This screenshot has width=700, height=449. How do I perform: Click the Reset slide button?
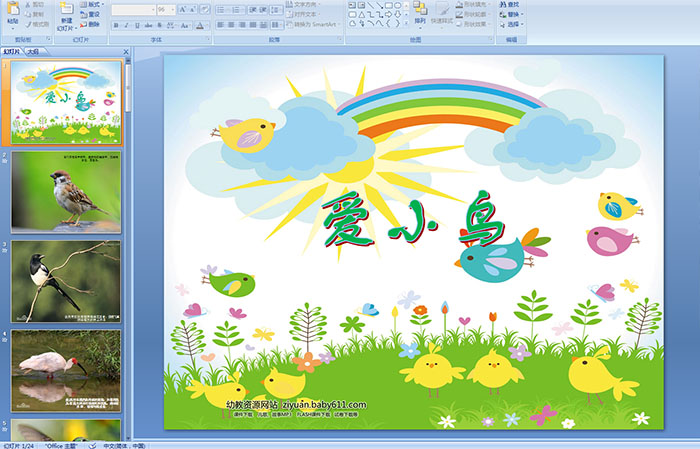click(x=92, y=14)
